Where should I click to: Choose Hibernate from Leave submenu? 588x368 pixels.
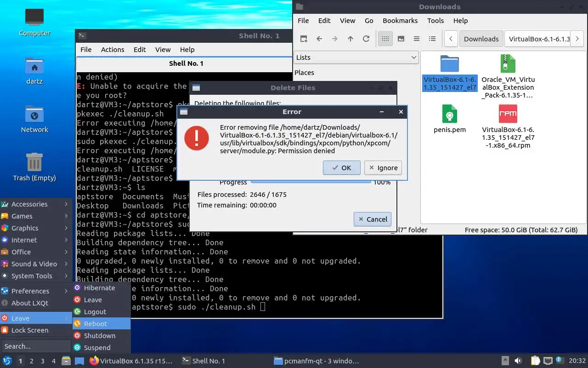click(102, 288)
